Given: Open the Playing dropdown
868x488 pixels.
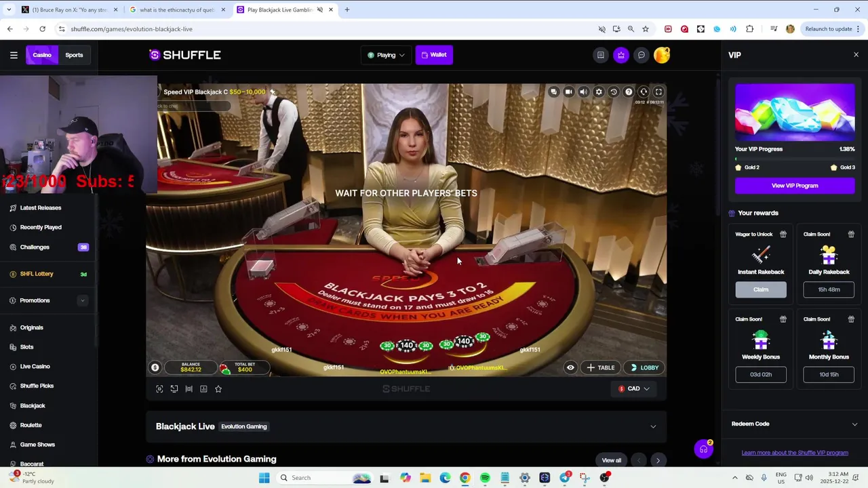Looking at the screenshot, I should point(386,55).
